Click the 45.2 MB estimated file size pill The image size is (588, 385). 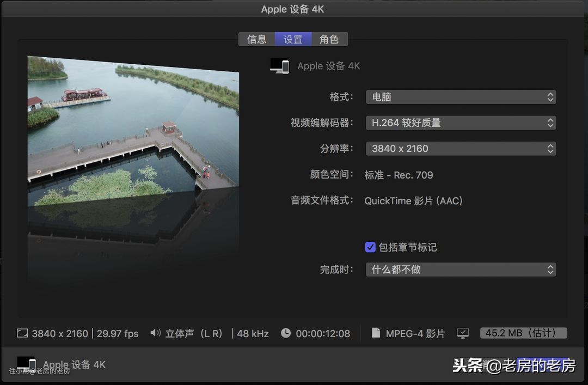pos(523,333)
